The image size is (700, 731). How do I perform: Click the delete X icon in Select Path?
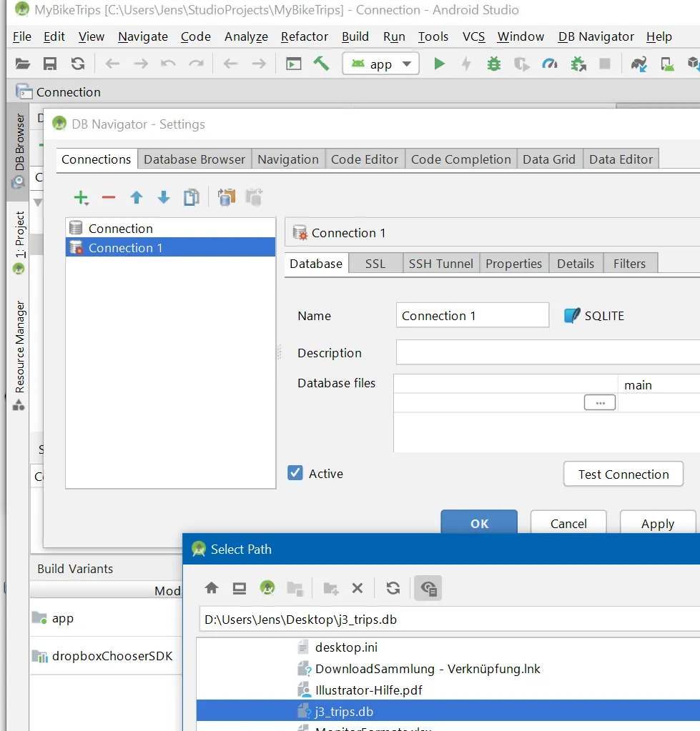[358, 588]
